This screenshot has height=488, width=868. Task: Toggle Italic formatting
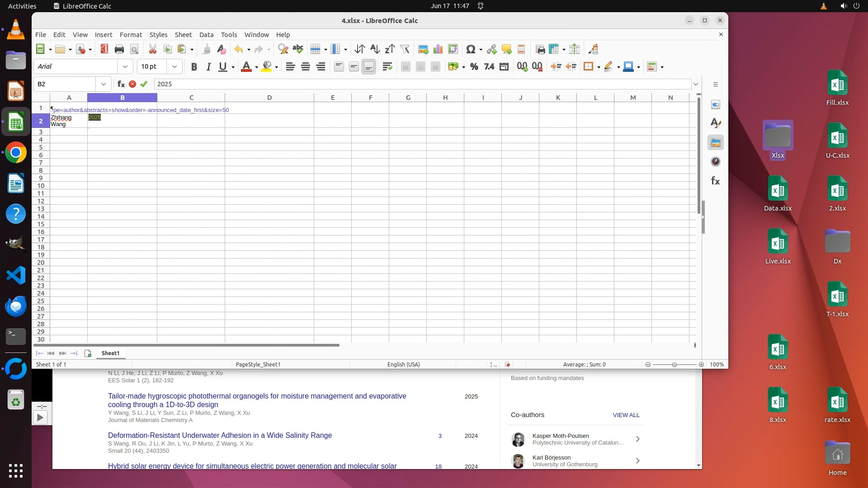pyautogui.click(x=208, y=67)
